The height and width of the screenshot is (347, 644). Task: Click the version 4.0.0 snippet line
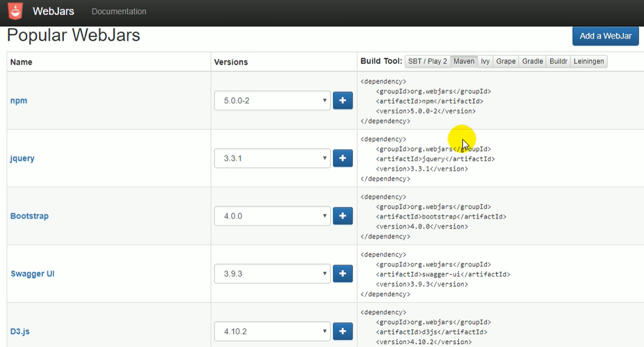coord(422,227)
